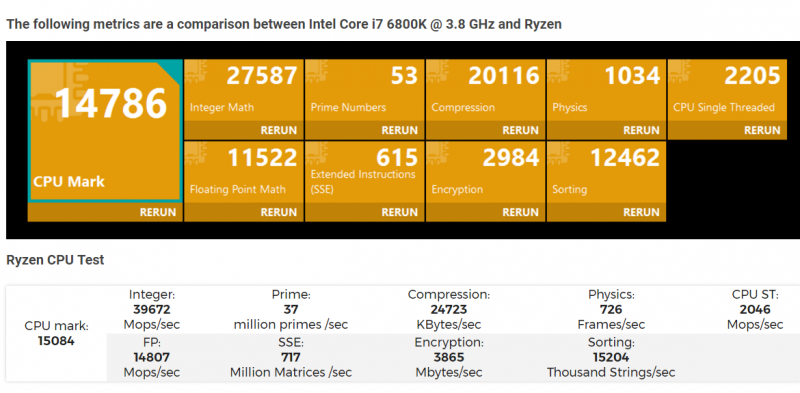Click the Extended Instructions (SSE) tile
The width and height of the screenshot is (800, 393).
point(364,172)
